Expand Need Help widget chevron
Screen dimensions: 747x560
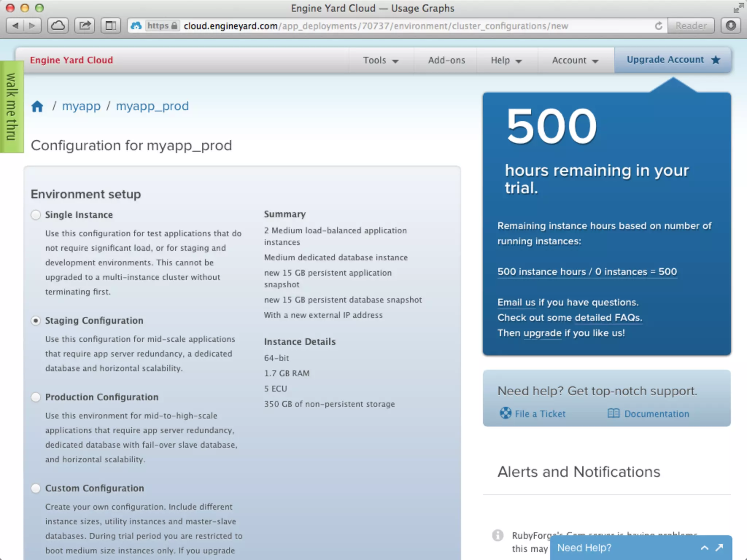click(x=704, y=548)
